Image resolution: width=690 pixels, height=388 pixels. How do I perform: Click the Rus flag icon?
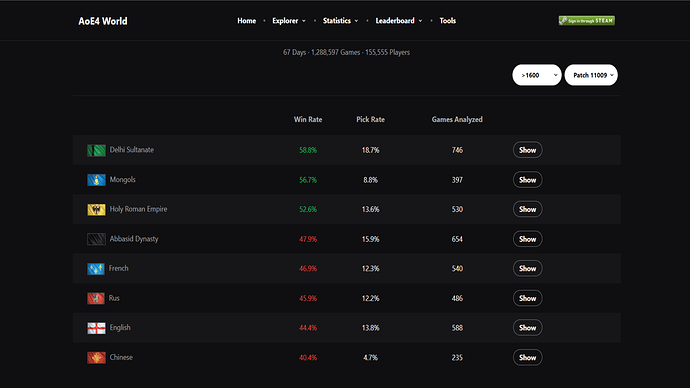95,298
